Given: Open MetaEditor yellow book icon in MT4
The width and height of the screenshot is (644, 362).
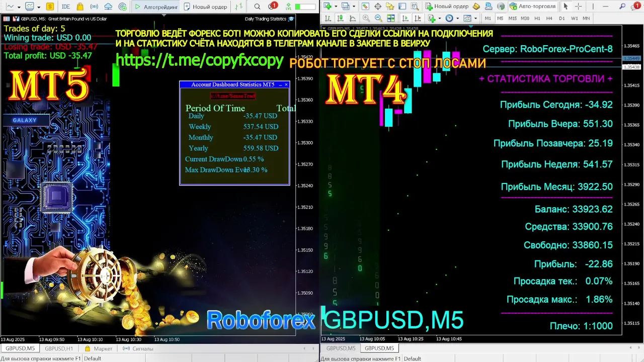Looking at the screenshot, I should 476,6.
